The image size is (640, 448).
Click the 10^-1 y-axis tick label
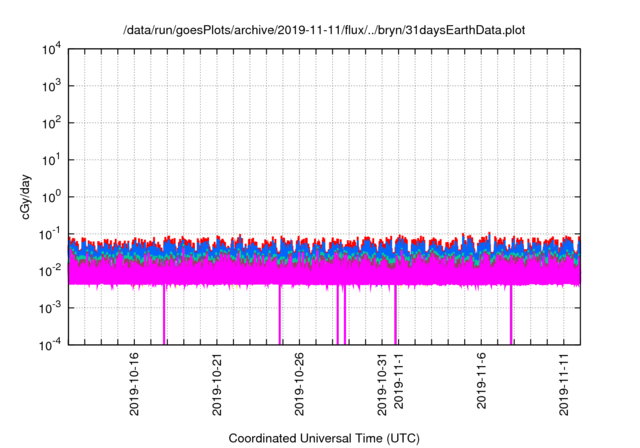coord(51,234)
